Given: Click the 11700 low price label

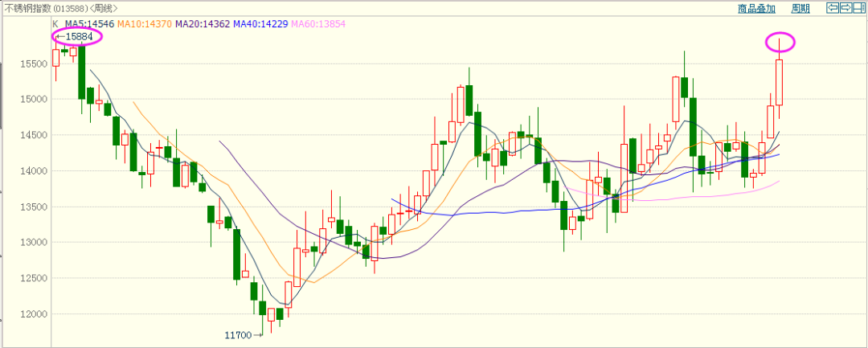Looking at the screenshot, I should click(238, 334).
